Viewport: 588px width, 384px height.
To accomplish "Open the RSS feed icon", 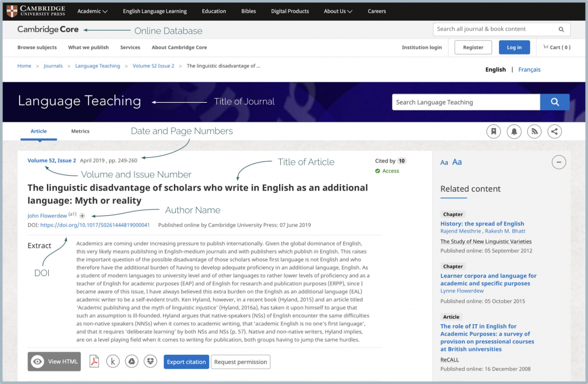I will pos(534,131).
